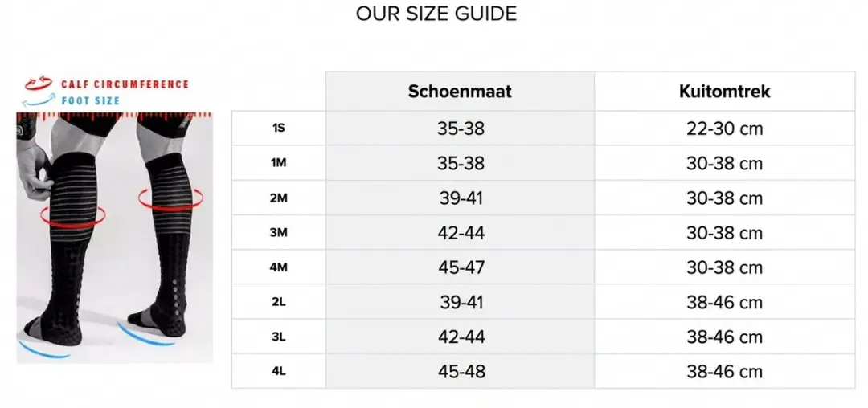Click the 1S size row label
The height and width of the screenshot is (408, 868).
[278, 129]
